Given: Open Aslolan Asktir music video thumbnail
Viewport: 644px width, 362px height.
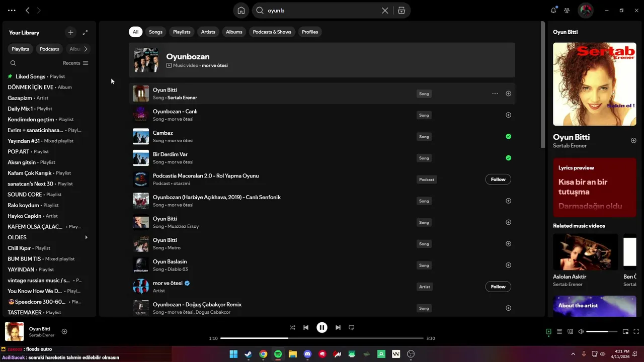Looking at the screenshot, I should [585, 252].
